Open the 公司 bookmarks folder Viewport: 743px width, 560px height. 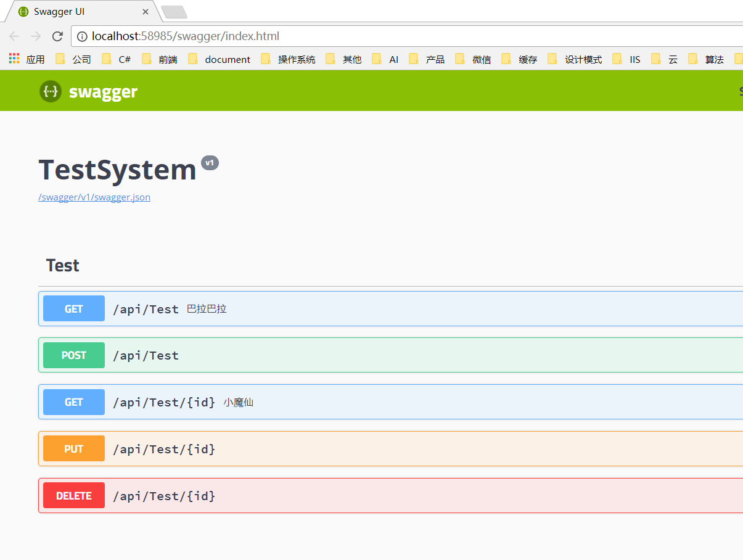pyautogui.click(x=73, y=59)
